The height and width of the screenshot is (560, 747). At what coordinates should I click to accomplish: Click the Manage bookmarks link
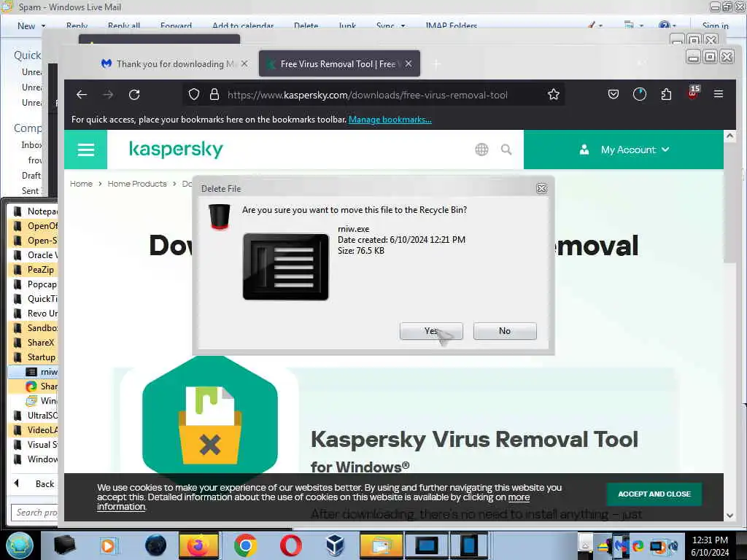[390, 120]
